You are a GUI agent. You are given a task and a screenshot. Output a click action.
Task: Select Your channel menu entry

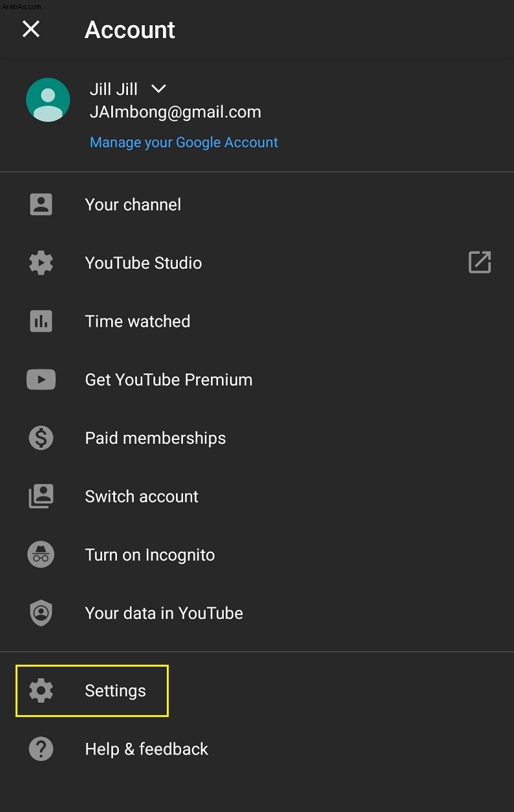pos(257,205)
